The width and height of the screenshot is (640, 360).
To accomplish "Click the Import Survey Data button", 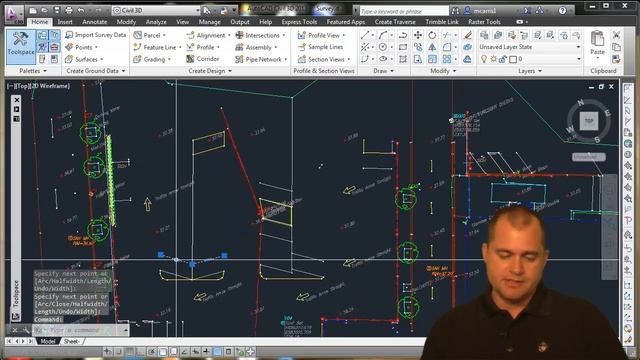I will click(x=96, y=35).
